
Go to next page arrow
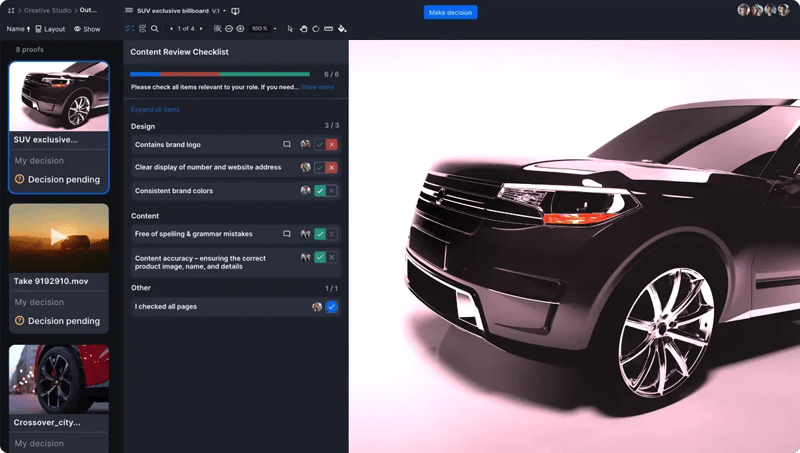pyautogui.click(x=201, y=29)
